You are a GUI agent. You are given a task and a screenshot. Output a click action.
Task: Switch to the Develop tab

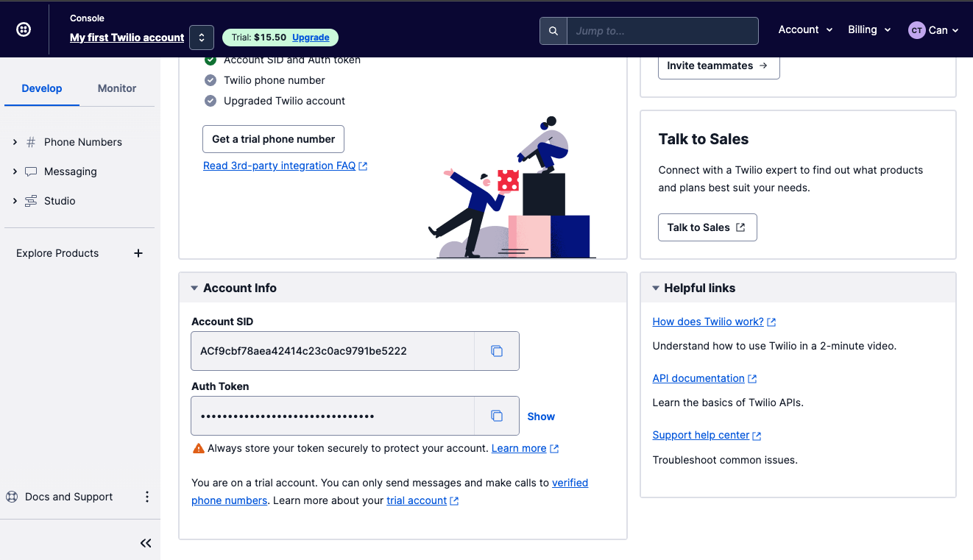[42, 88]
